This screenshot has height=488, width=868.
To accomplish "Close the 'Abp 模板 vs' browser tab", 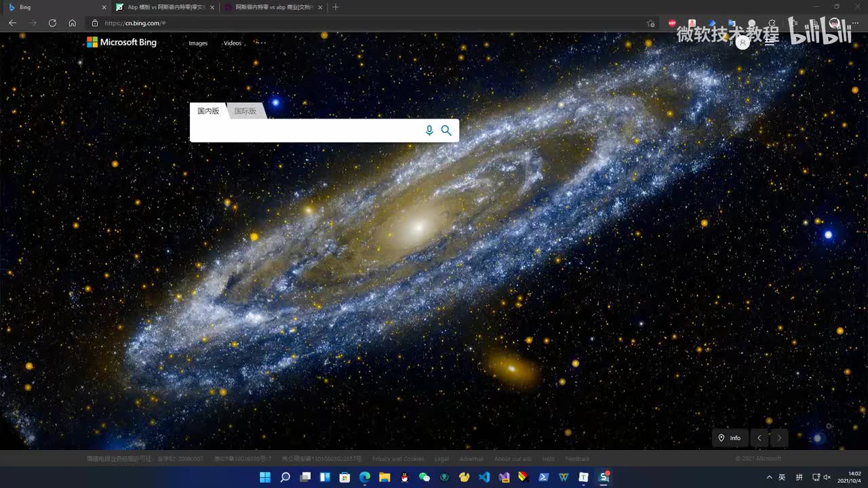I will click(x=212, y=7).
